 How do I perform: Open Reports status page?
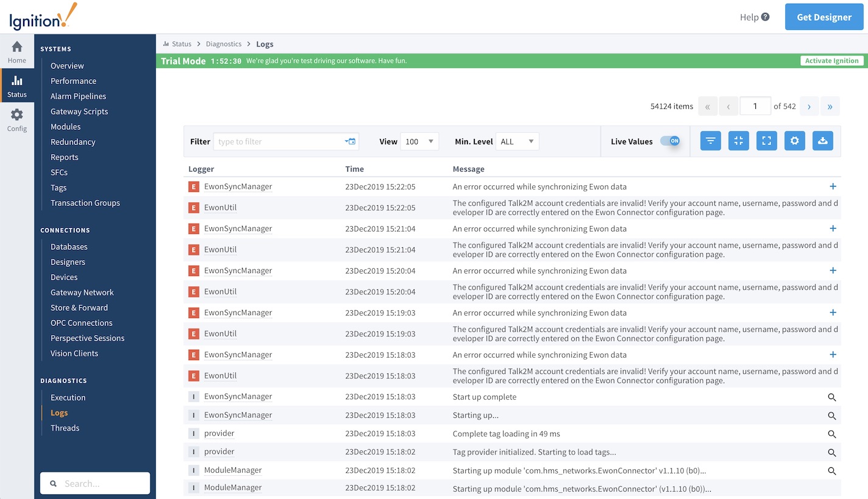[x=65, y=157]
